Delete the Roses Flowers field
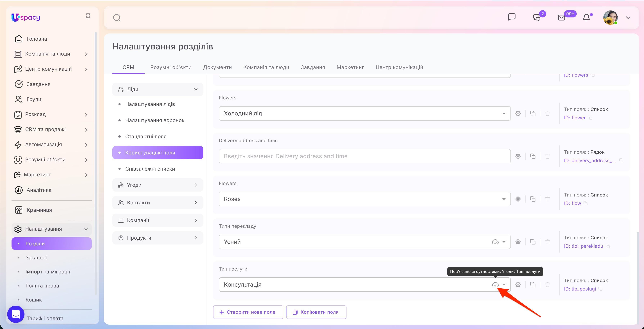 click(548, 199)
